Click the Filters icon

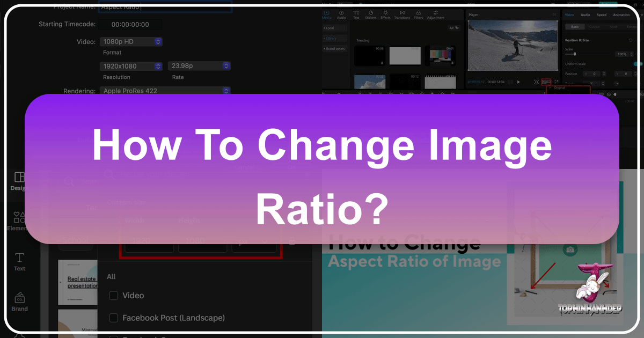418,15
